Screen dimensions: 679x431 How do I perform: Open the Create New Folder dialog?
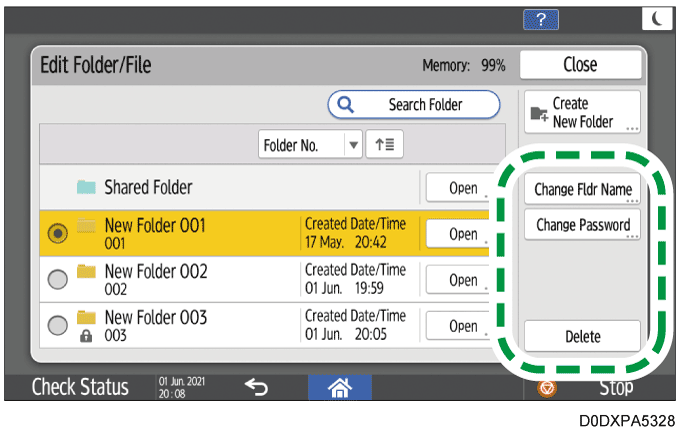(x=580, y=111)
